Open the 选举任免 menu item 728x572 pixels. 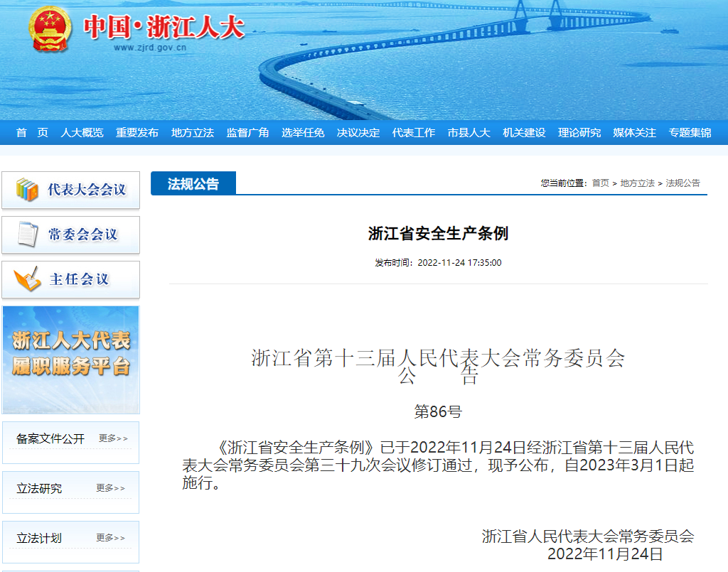point(303,133)
